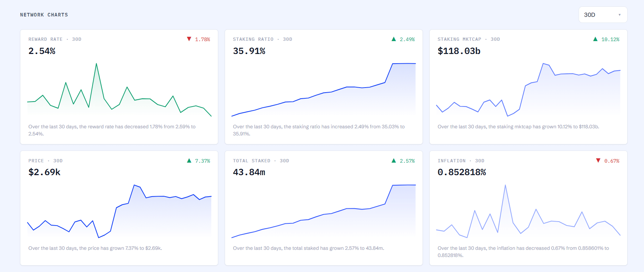Viewport: 644px width, 272px height.
Task: Click the reward rate decreased summary text
Action: [x=112, y=130]
